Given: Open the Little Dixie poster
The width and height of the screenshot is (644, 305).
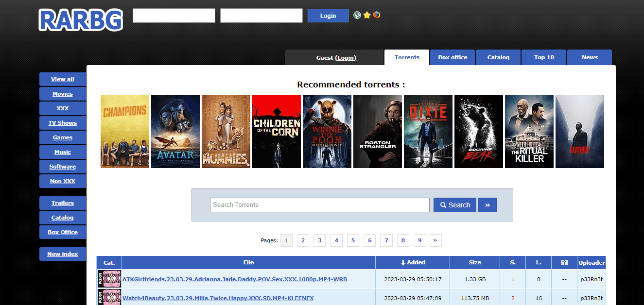Looking at the screenshot, I should click(x=428, y=132).
